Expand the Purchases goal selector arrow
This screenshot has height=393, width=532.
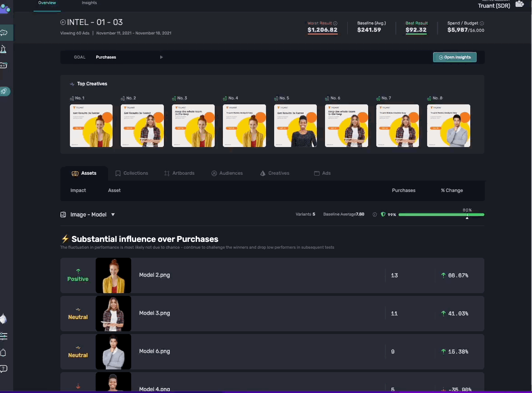[x=161, y=57]
